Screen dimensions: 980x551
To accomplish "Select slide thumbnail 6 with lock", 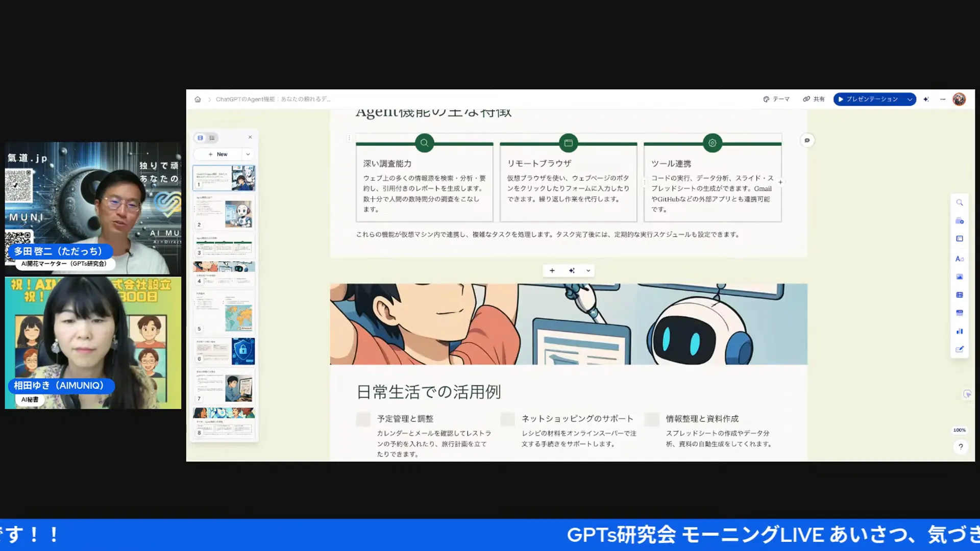I will tap(224, 351).
